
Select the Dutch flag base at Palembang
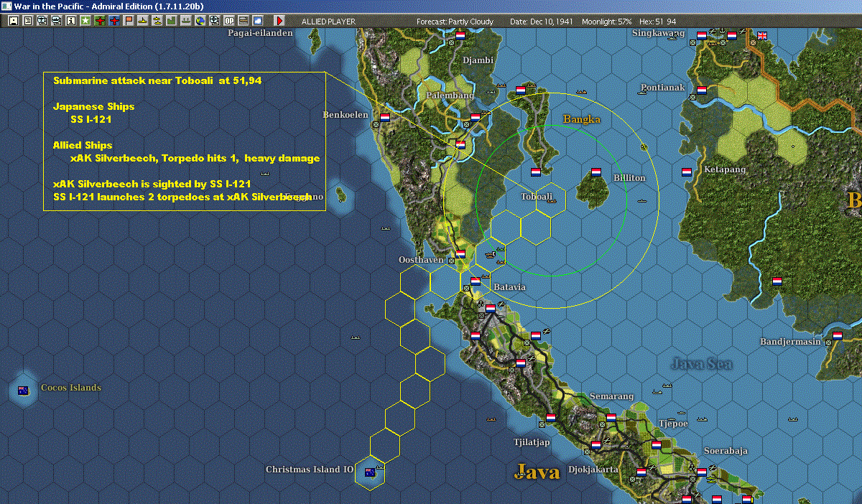point(475,117)
